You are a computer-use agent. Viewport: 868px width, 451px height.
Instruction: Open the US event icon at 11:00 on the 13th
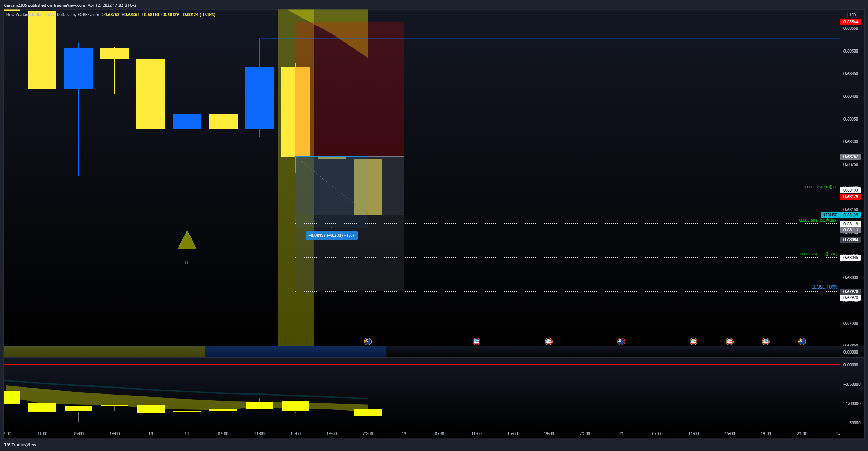pyautogui.click(x=694, y=341)
